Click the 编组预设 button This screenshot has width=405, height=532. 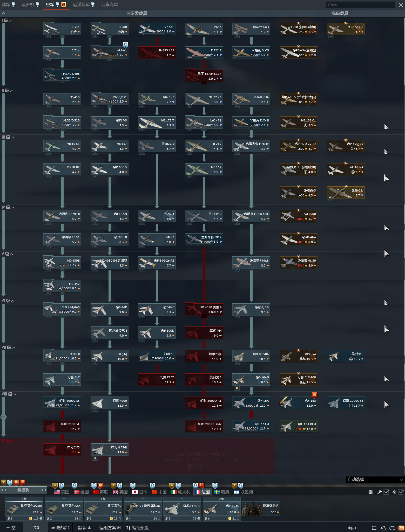137,528
